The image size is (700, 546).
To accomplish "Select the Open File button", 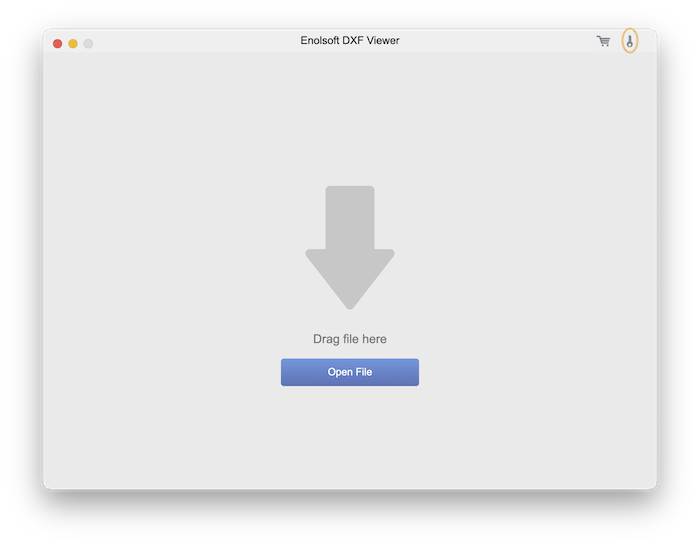I will point(350,372).
